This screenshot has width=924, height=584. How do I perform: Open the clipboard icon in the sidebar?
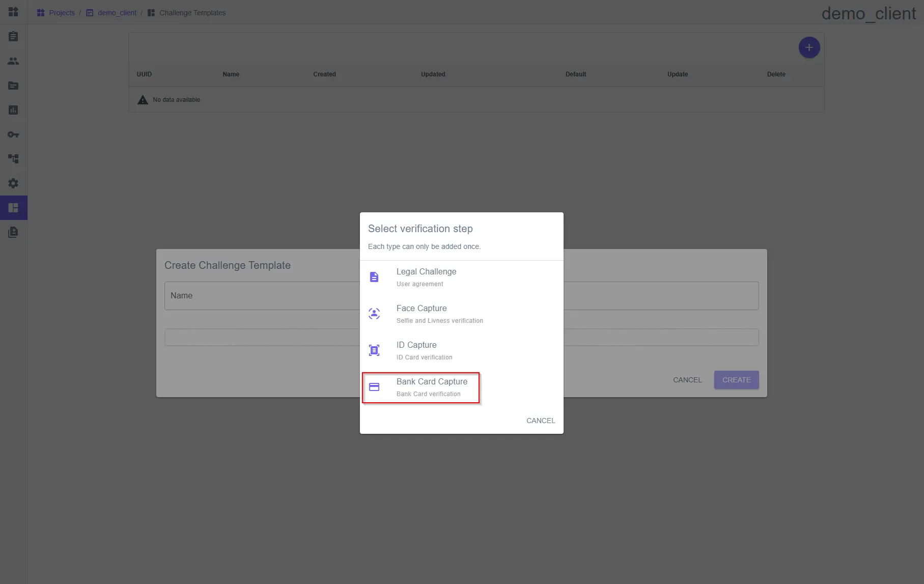point(13,37)
